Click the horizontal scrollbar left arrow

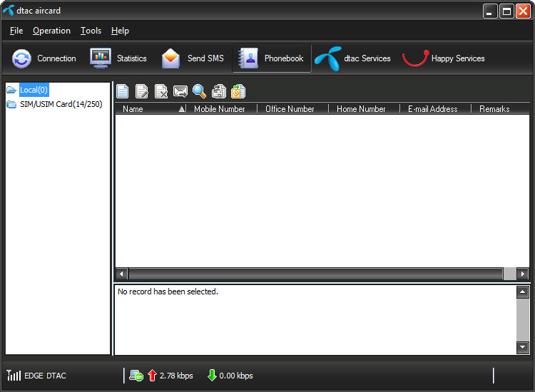pos(121,274)
